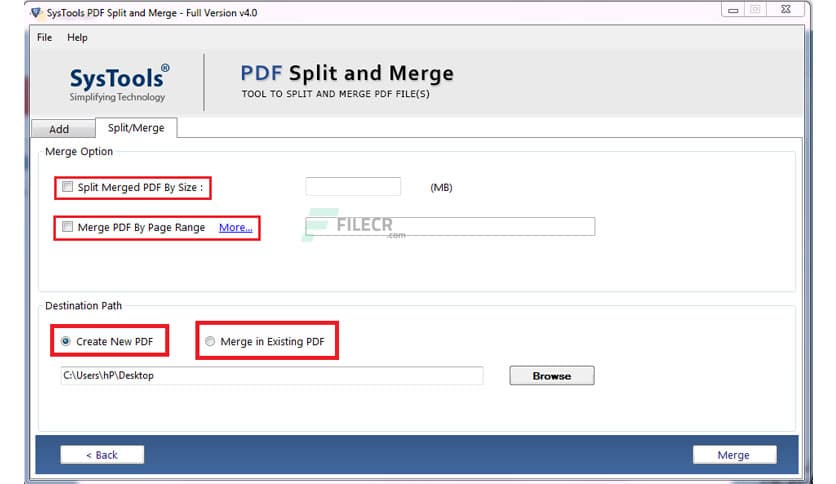Viewport: 836px width, 484px height.
Task: Go back with the < Back button
Action: [x=102, y=455]
